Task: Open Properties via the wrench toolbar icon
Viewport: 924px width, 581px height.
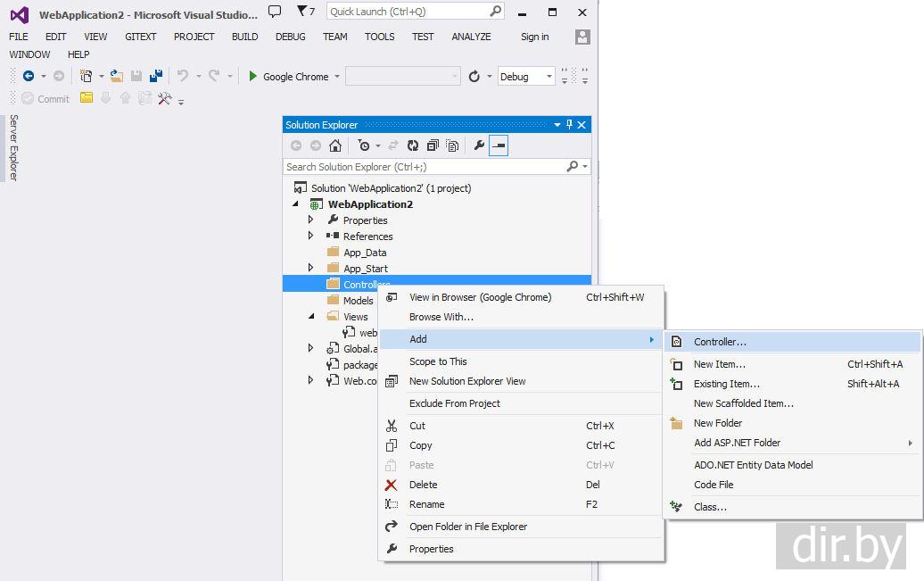Action: pos(479,145)
